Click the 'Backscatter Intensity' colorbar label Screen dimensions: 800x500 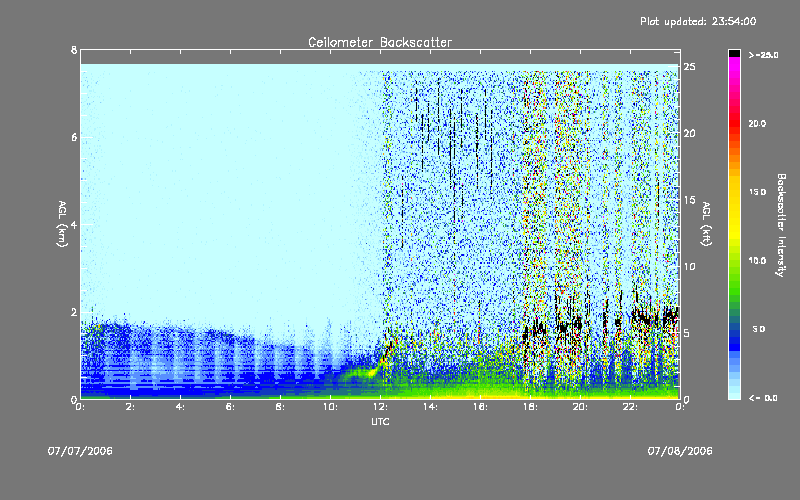click(x=781, y=225)
